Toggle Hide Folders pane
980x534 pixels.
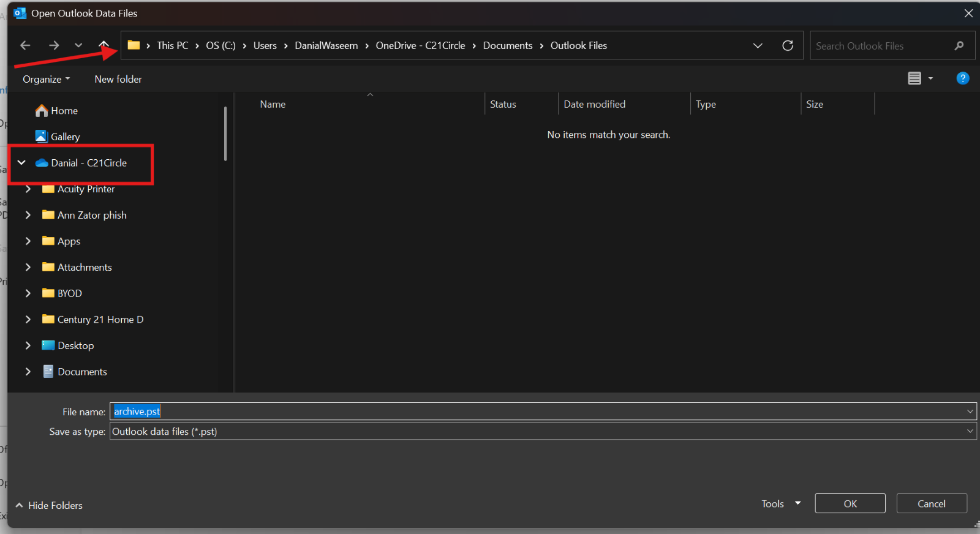(49, 505)
